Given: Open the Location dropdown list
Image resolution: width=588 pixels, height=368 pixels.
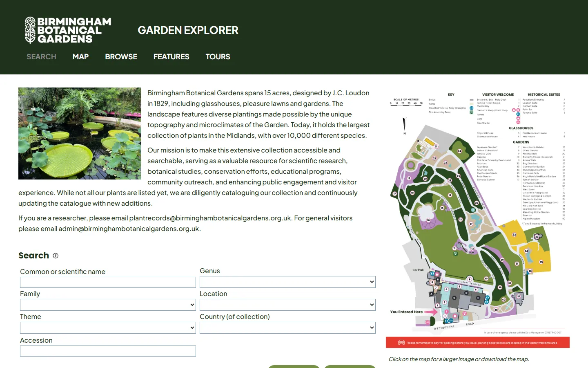Looking at the screenshot, I should coord(287,305).
